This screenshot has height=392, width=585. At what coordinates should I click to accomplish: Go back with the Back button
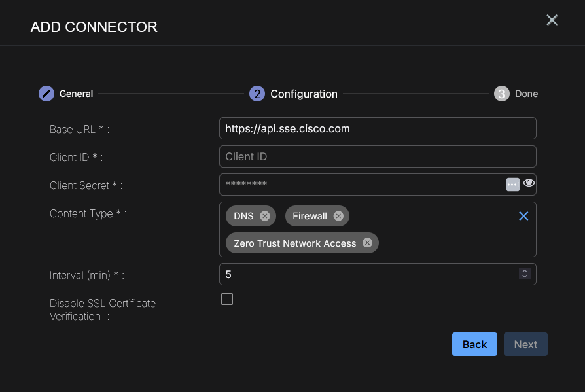click(x=474, y=344)
